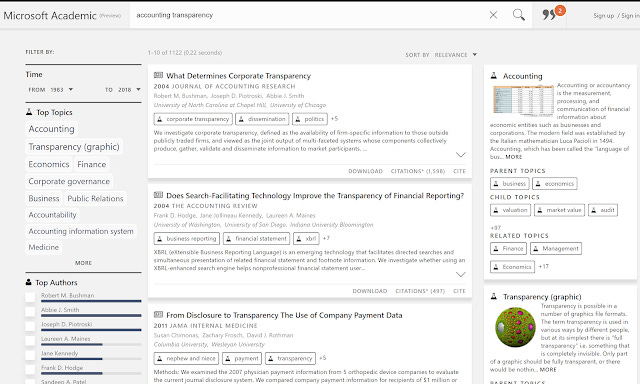Clear the search box with the X icon
The height and width of the screenshot is (384, 640).
pos(493,15)
